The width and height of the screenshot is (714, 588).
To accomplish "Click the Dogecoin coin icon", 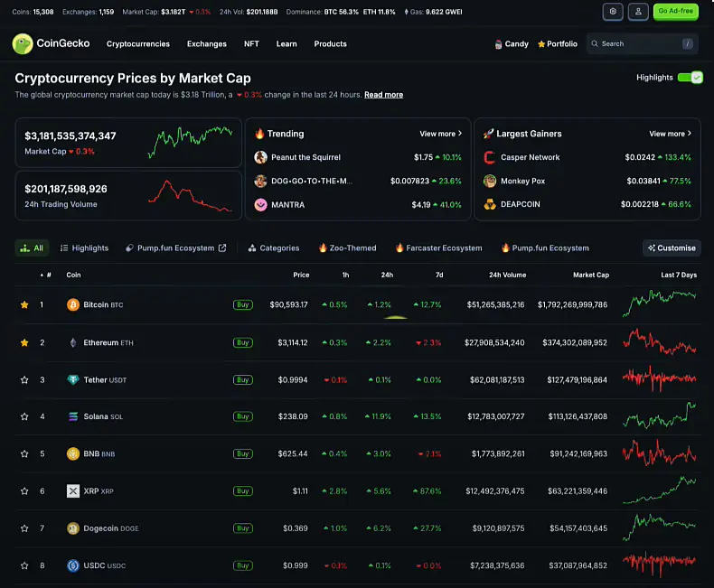I will click(x=73, y=528).
